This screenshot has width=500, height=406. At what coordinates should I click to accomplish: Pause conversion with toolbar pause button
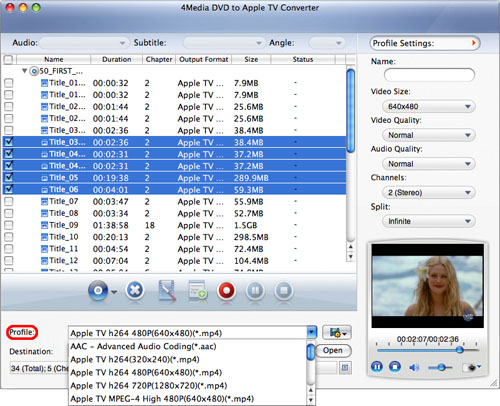coord(255,291)
